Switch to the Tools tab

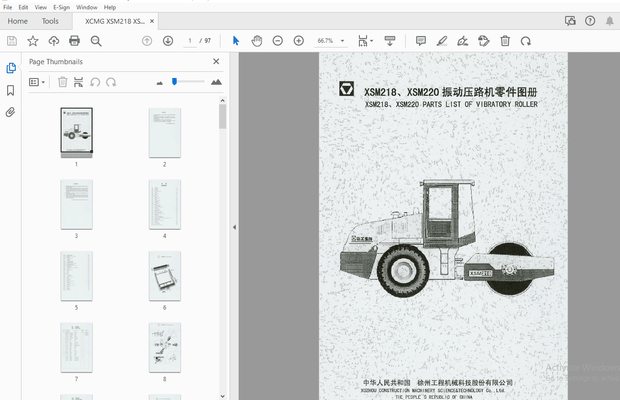point(50,20)
